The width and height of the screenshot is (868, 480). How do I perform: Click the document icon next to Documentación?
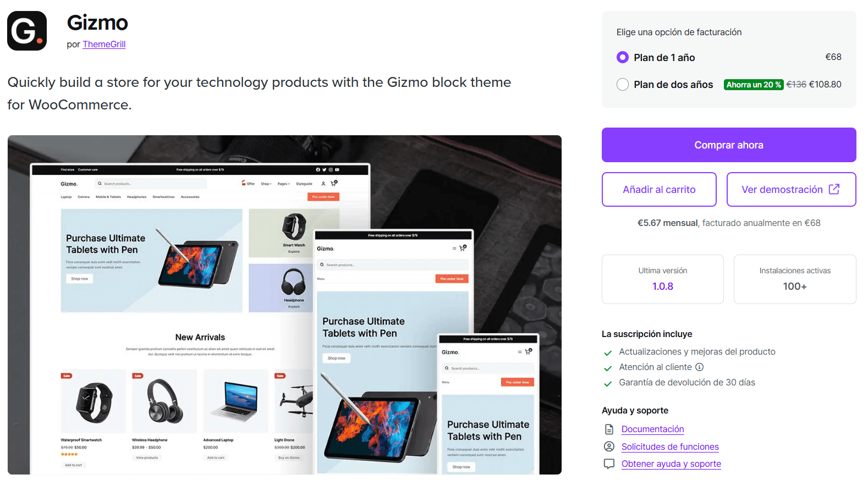(609, 429)
